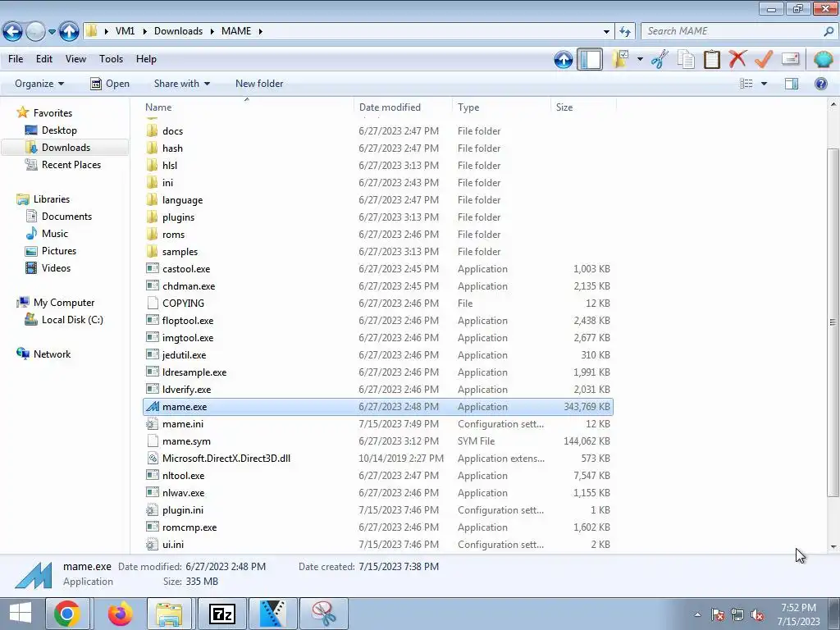Open the Windows Start button
The image size is (840, 630).
(21, 614)
